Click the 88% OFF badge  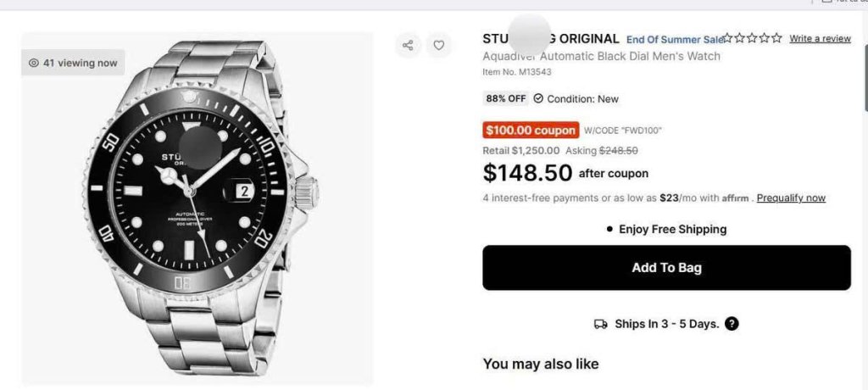(x=506, y=98)
